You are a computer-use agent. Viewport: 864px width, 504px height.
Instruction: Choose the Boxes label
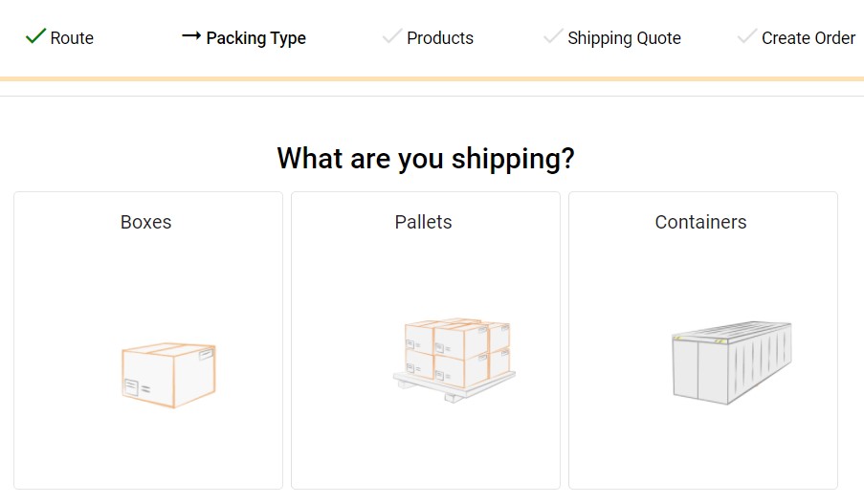tap(146, 222)
